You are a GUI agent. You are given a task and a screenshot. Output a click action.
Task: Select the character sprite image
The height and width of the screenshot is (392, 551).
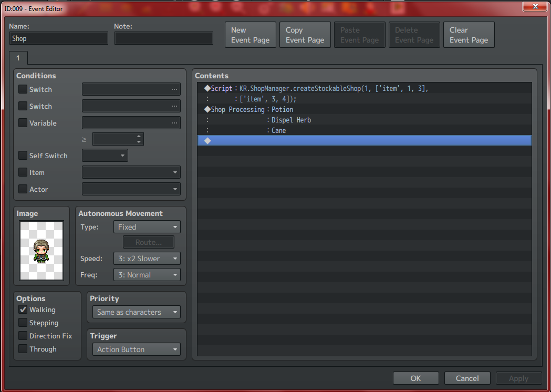41,250
